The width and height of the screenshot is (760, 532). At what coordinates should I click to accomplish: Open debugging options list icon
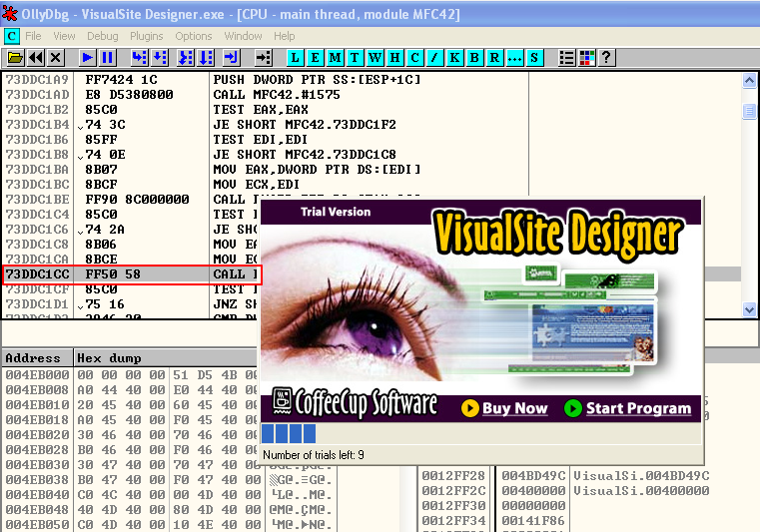pyautogui.click(x=566, y=58)
